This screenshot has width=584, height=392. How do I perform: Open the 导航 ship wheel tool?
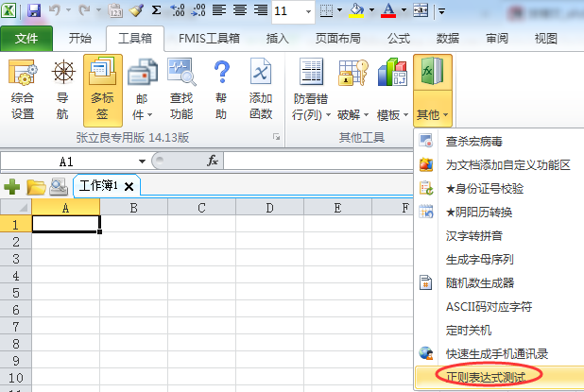tap(62, 90)
